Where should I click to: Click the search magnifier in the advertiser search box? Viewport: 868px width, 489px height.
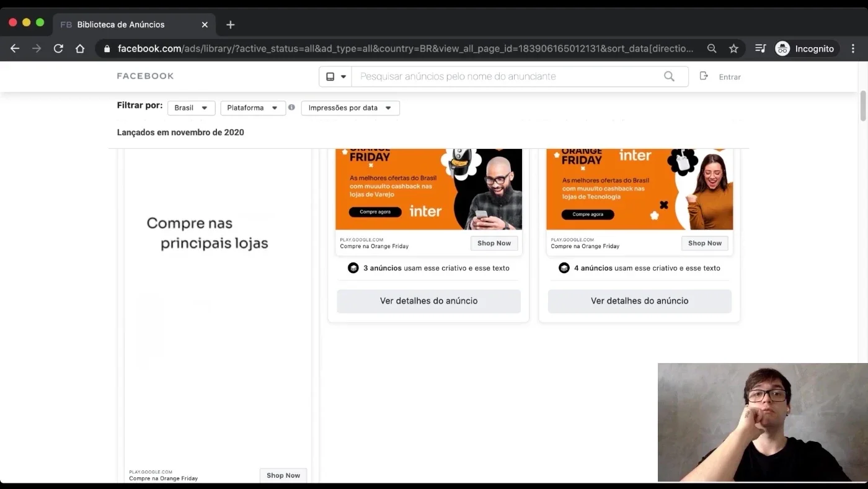tap(669, 76)
